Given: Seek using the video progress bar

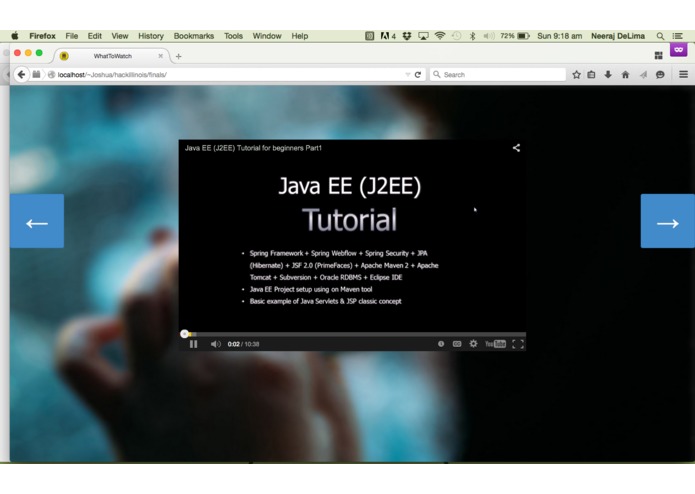Looking at the screenshot, I should coord(352,334).
